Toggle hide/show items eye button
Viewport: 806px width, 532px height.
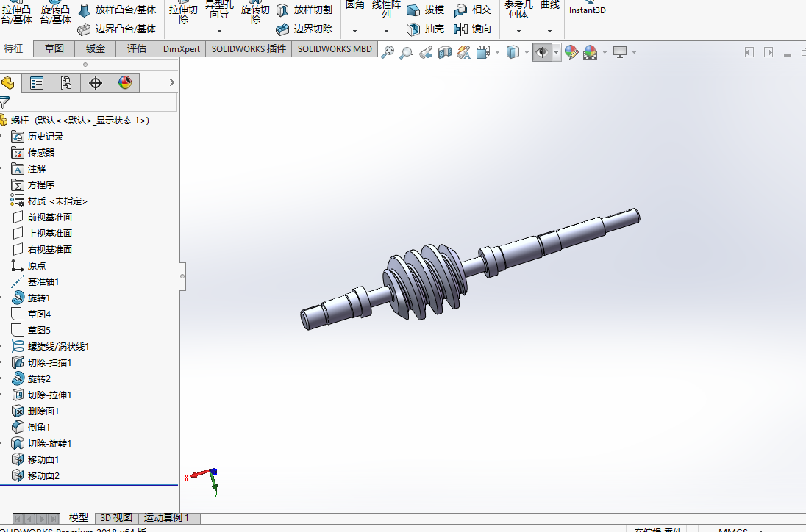click(x=542, y=52)
